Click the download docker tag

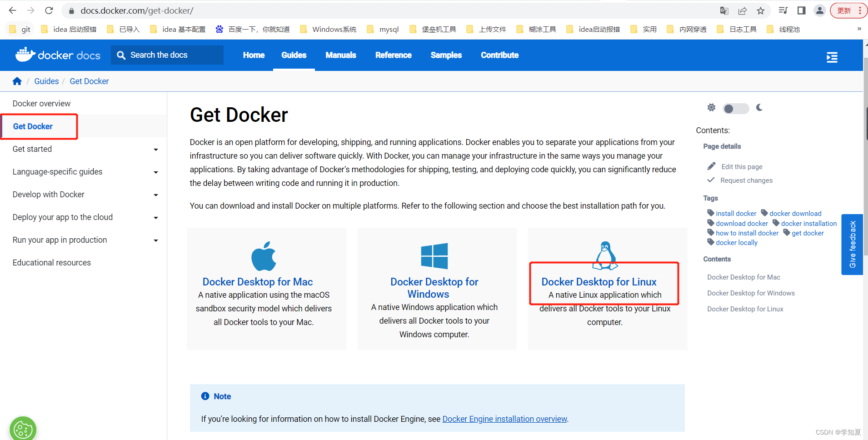[x=742, y=224]
